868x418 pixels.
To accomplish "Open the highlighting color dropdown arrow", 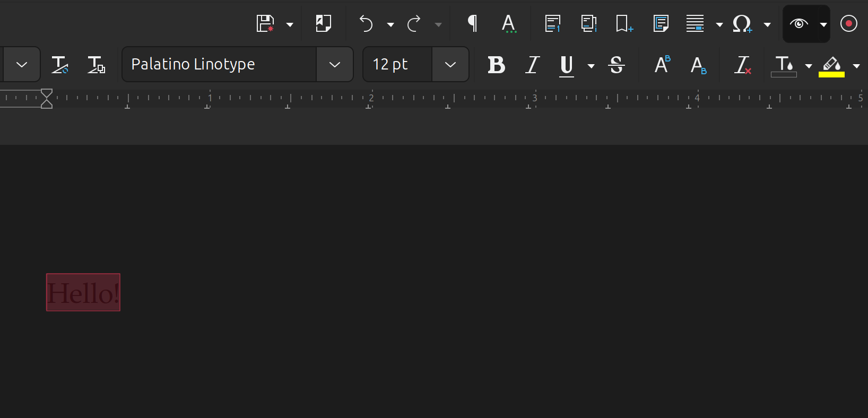I will (856, 66).
